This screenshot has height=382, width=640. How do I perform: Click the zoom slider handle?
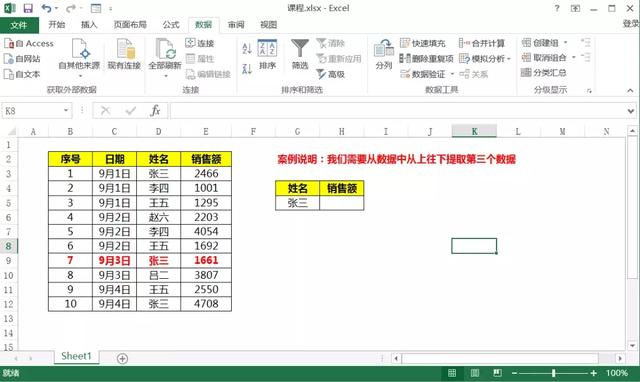tap(553, 373)
